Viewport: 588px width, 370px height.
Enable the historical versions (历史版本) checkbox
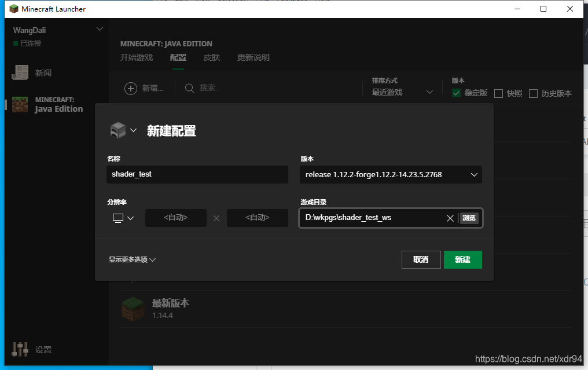[x=533, y=93]
